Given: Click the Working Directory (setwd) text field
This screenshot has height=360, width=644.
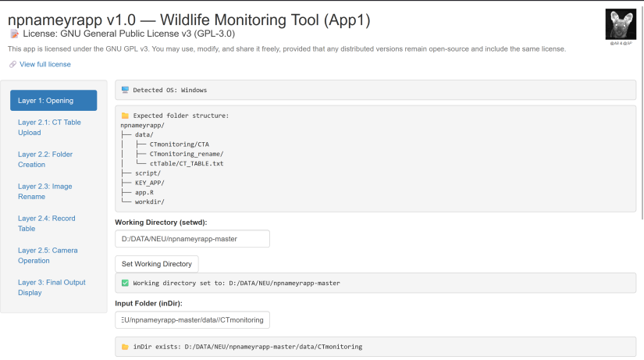Looking at the screenshot, I should tap(192, 238).
